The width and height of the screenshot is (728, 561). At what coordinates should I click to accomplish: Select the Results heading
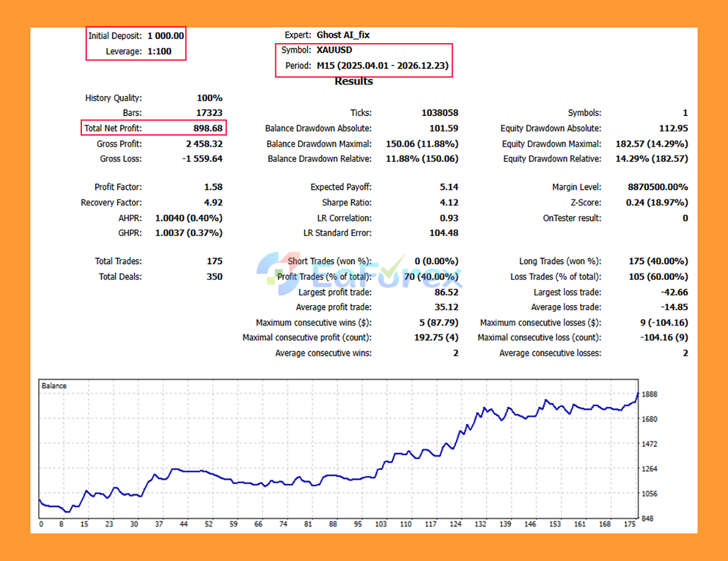[354, 81]
